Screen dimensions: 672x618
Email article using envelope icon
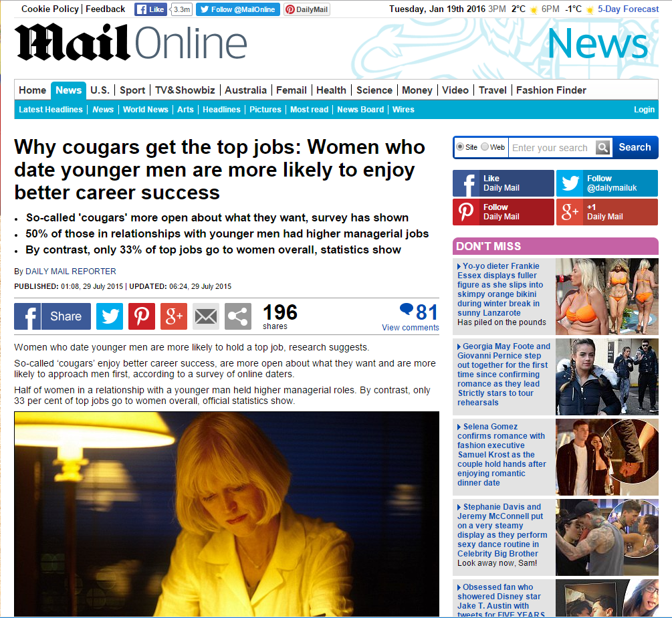[206, 316]
